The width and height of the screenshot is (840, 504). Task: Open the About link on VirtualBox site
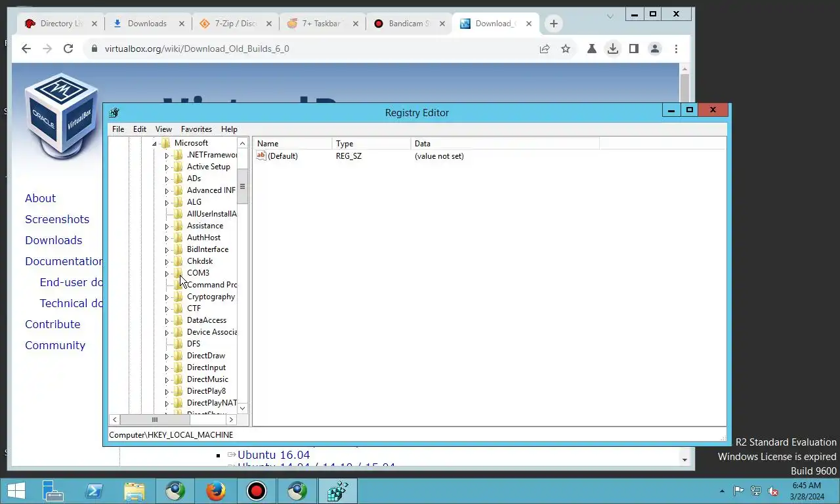pyautogui.click(x=40, y=198)
